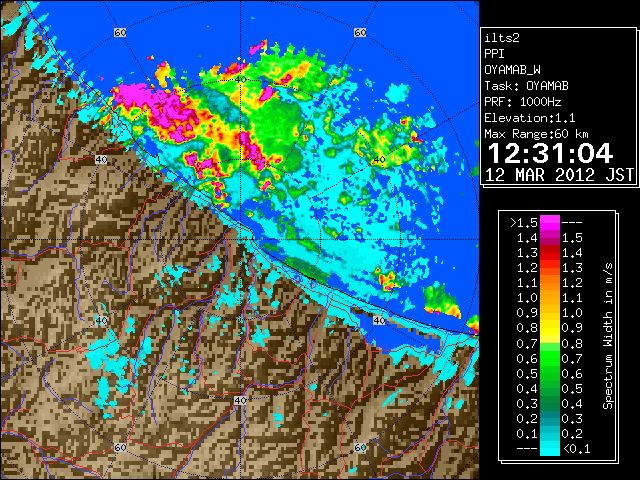Click the '12 MAR 2012 JST' date

[x=559, y=175]
